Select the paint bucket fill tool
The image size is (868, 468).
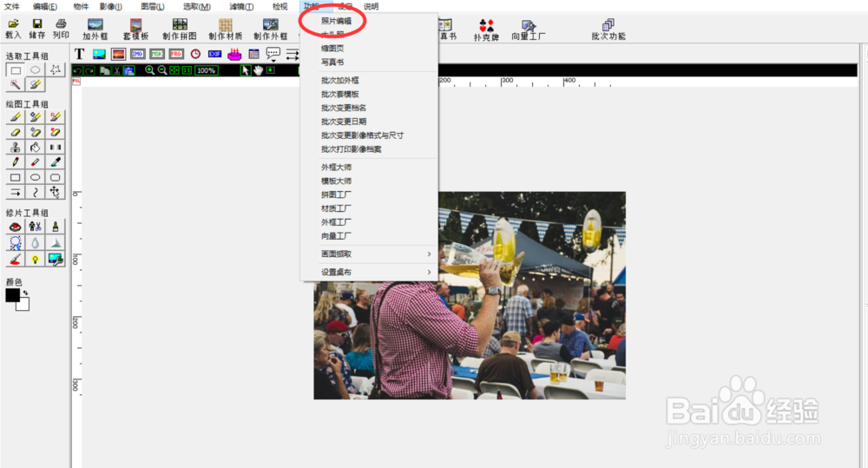[35, 147]
